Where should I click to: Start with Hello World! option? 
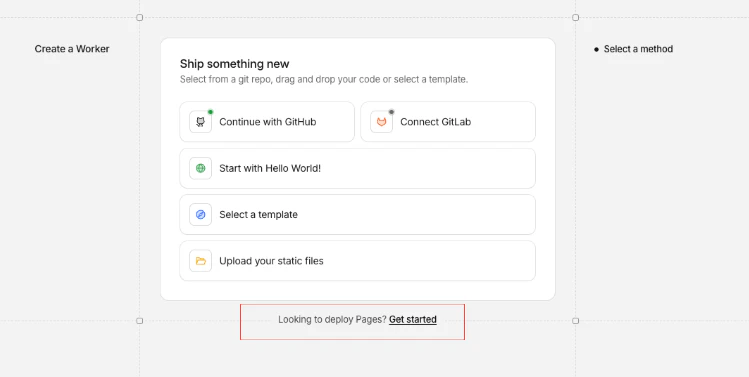(357, 168)
